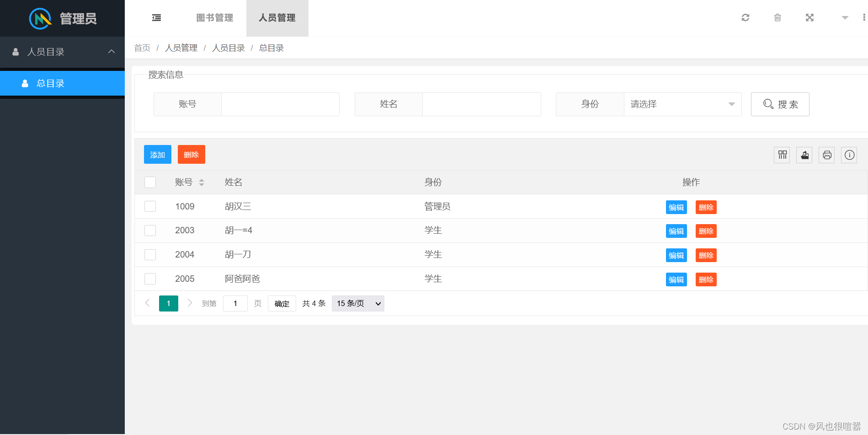Viewport: 868px width, 435px height.
Task: Click the 共 4 条 total count
Action: click(314, 303)
